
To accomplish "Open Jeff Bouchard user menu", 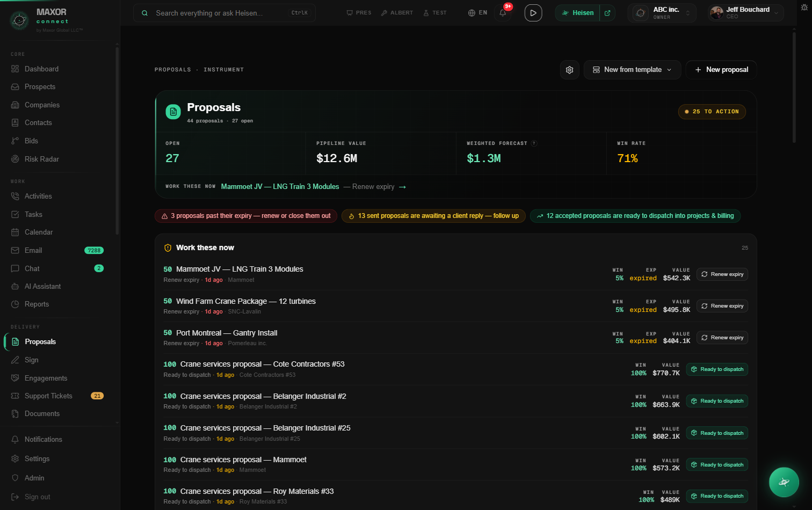I will 745,13.
